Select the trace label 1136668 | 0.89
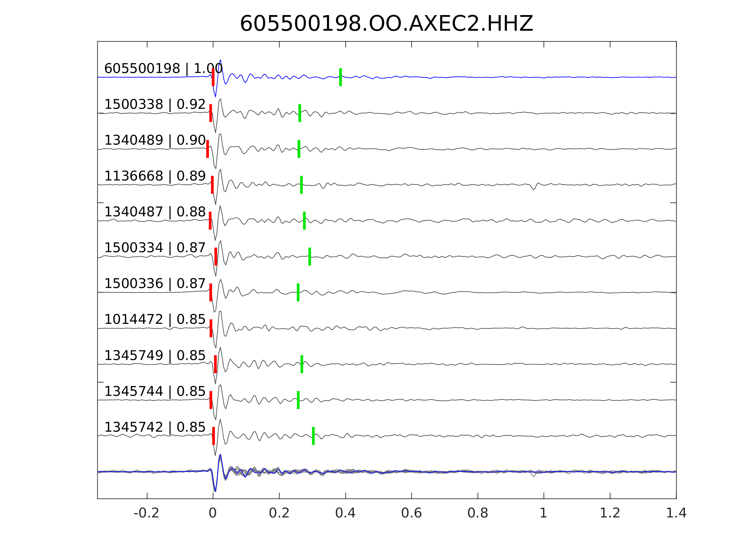This screenshot has width=747, height=560. coord(155,176)
